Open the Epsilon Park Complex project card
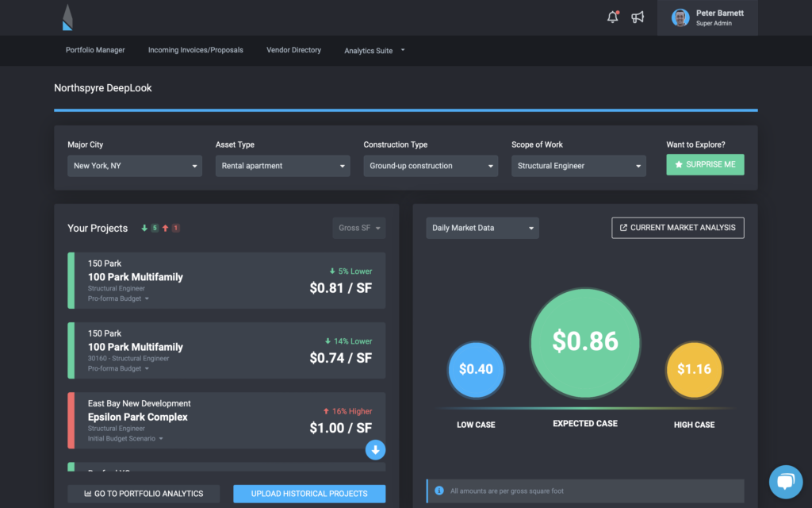 [227, 421]
